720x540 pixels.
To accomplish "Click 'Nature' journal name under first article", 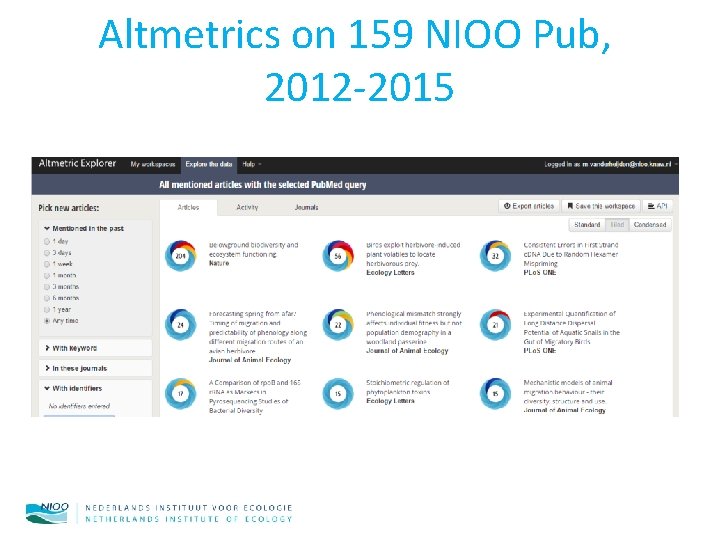I will tap(219, 263).
